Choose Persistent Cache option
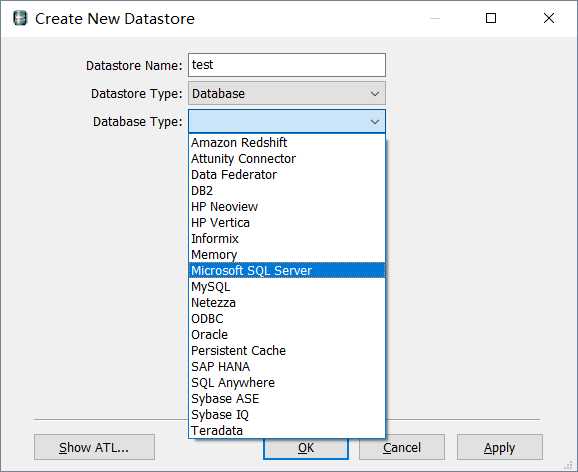This screenshot has height=472, width=578. [287, 351]
